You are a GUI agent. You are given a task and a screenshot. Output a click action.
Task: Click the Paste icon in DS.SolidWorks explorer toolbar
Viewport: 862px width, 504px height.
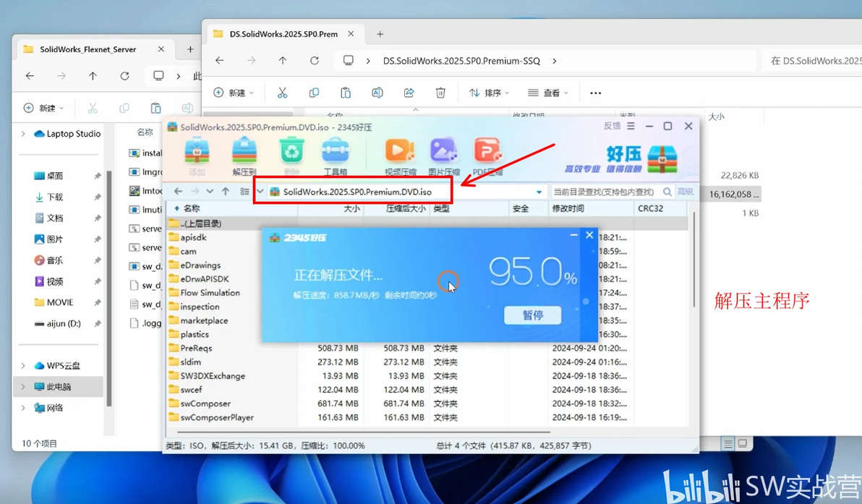pos(346,93)
